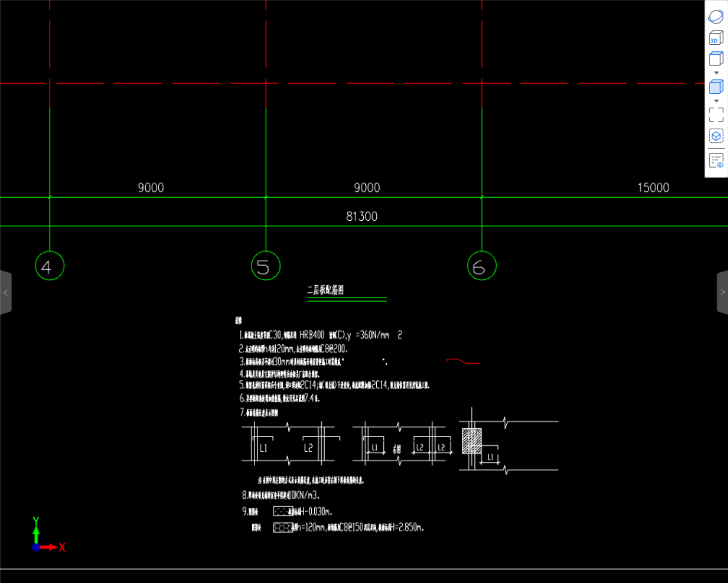Click note 9 text containing H-0.030m
728x583 pixels.
click(x=287, y=511)
